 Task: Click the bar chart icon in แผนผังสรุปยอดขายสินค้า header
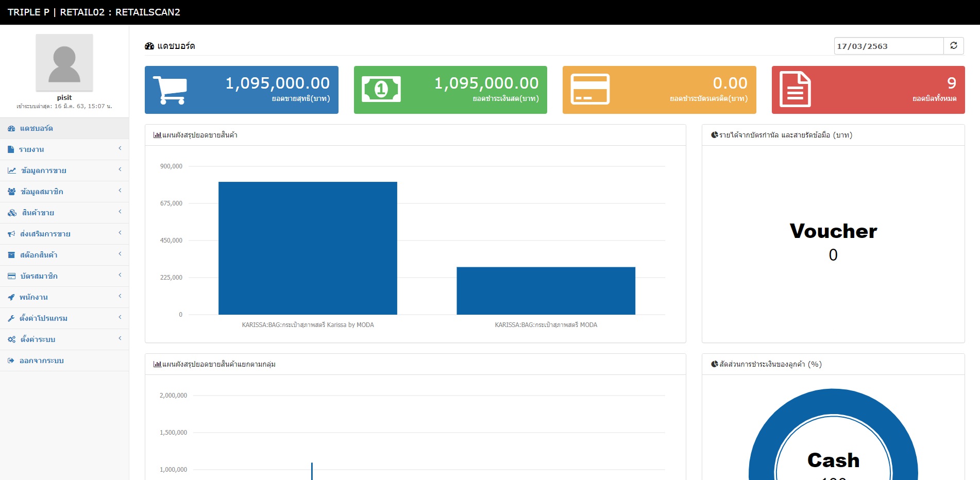pos(157,135)
